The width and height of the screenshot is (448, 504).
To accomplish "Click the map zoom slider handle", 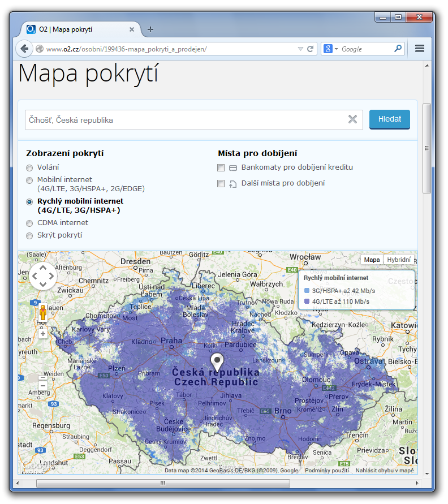I will pyautogui.click(x=43, y=378).
